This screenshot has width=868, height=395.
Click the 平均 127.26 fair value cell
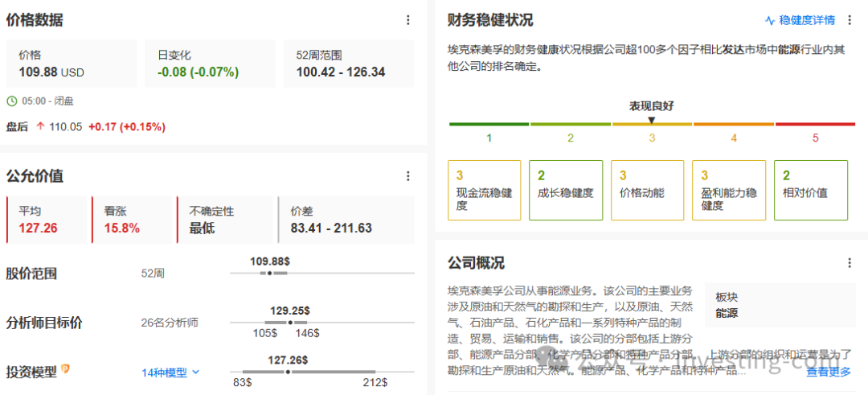point(47,220)
